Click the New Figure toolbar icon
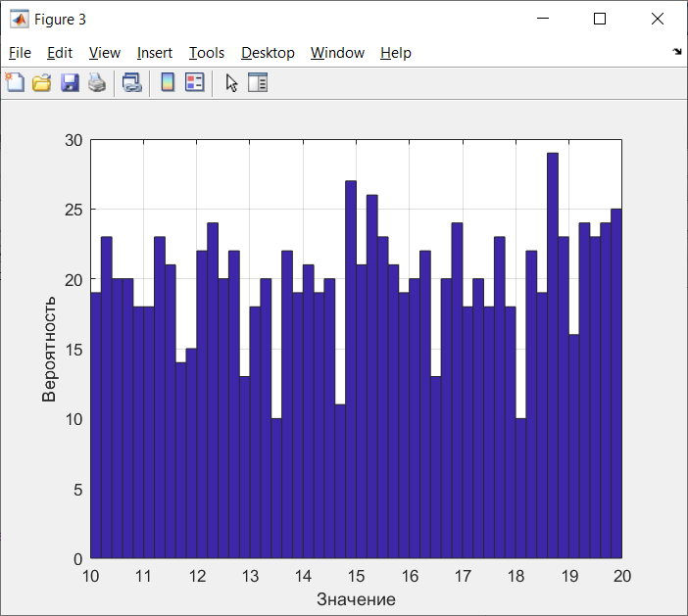688x616 pixels. [x=16, y=82]
